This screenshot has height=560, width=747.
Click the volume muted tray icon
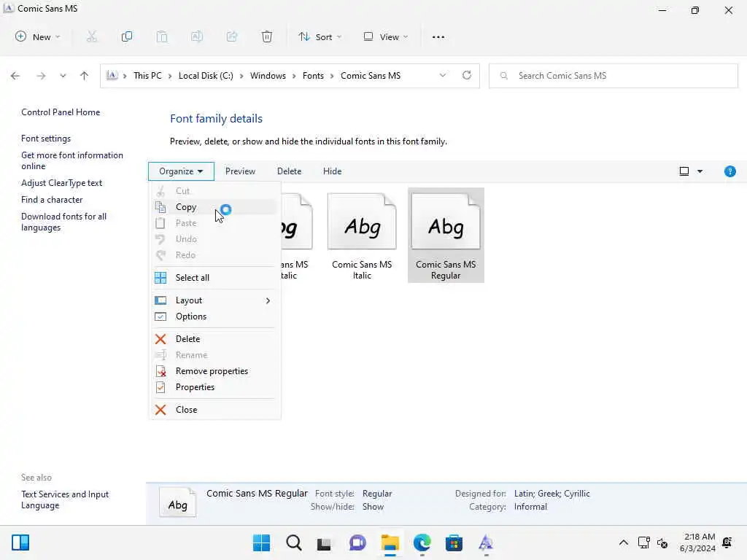(662, 542)
